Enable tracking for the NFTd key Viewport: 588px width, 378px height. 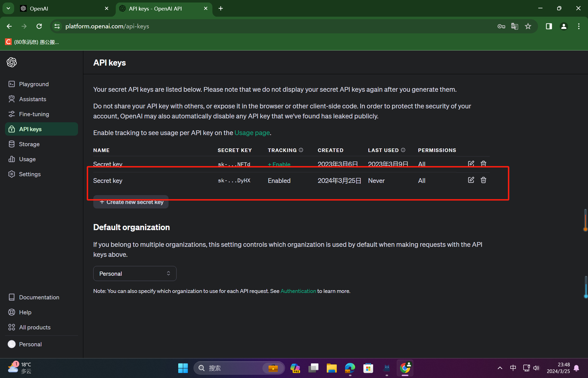(x=279, y=164)
